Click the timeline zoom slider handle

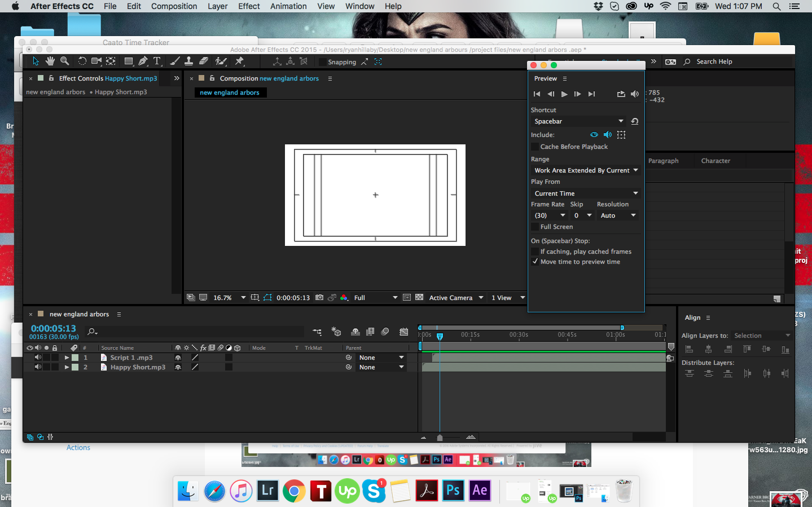coord(440,438)
